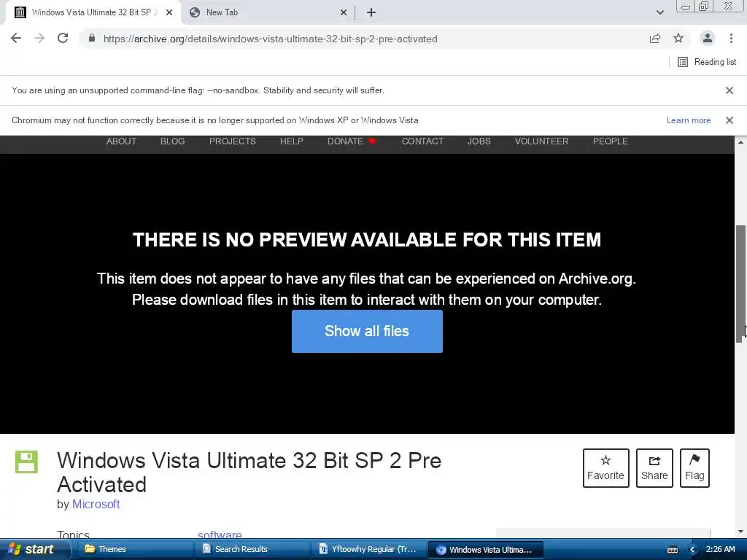Click the Favorite star button
747x560 pixels.
click(x=605, y=467)
